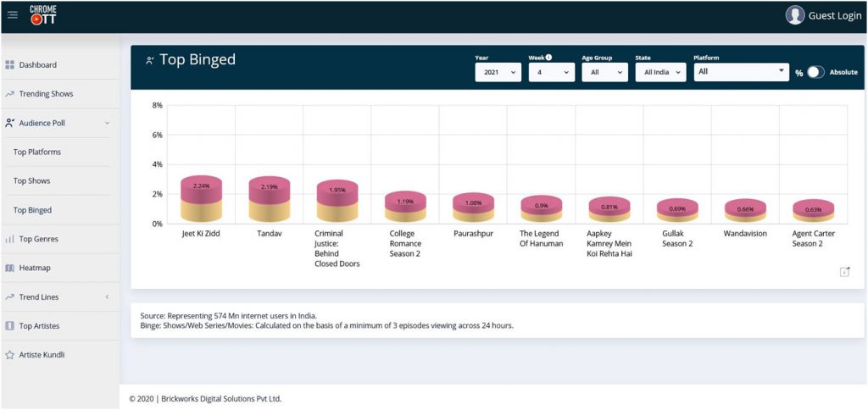Click the Jeet Ki Zidd bar

click(x=201, y=201)
